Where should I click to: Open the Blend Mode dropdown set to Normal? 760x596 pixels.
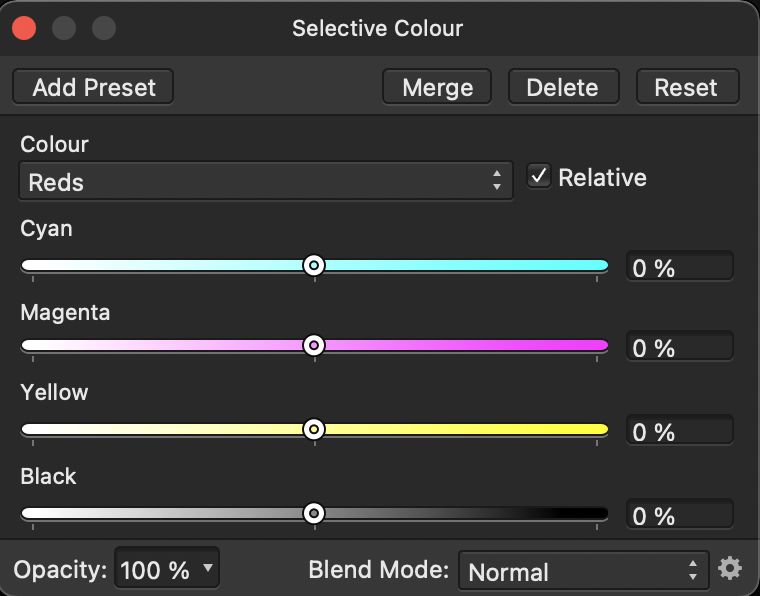coord(584,570)
